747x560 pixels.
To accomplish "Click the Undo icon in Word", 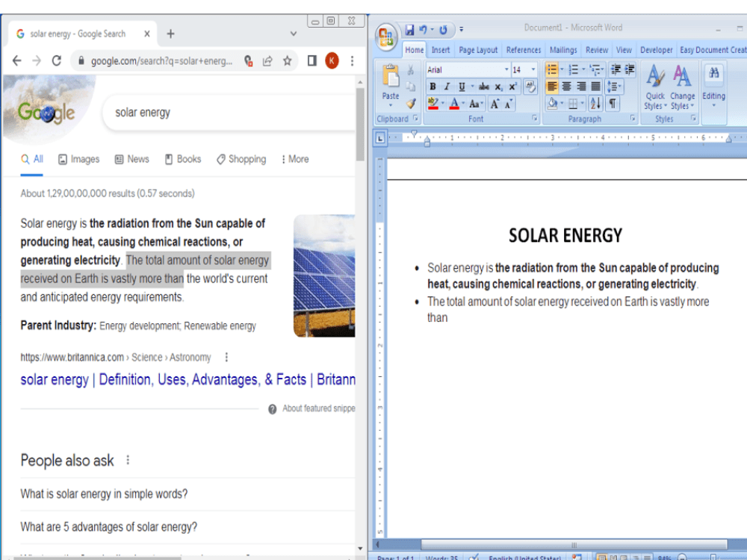I will [x=423, y=30].
